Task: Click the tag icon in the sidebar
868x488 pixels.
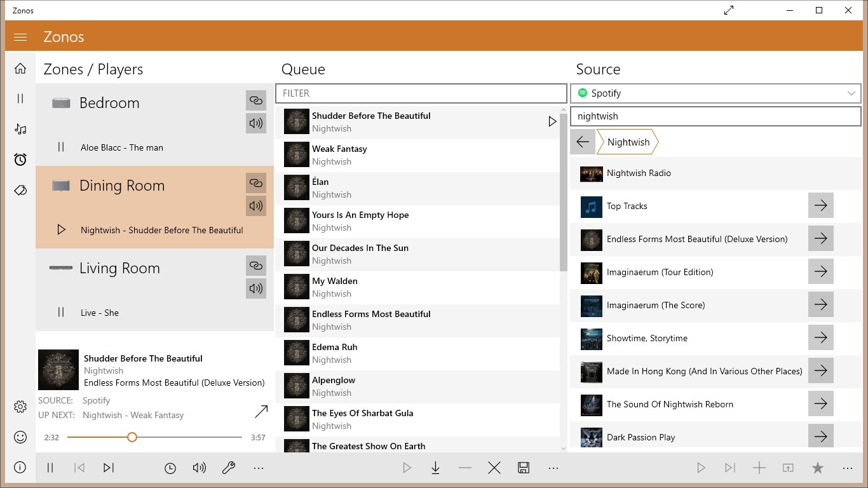Action: [x=20, y=190]
